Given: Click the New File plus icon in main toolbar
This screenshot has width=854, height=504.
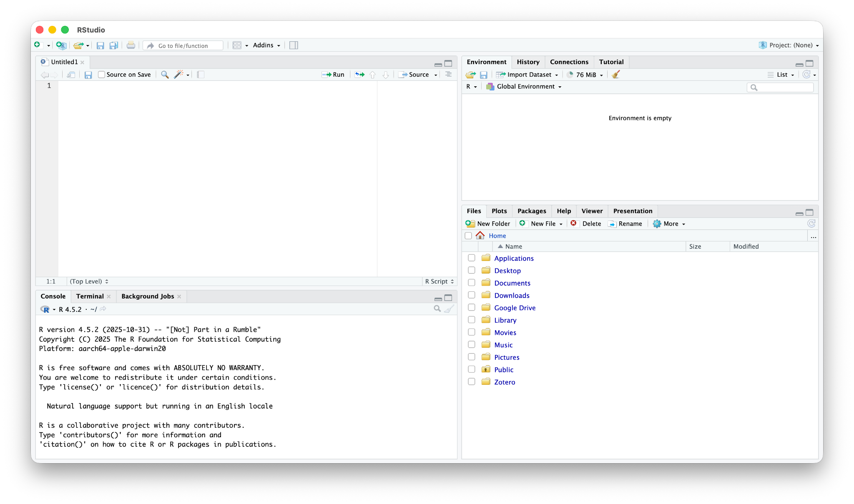Looking at the screenshot, I should (x=37, y=45).
